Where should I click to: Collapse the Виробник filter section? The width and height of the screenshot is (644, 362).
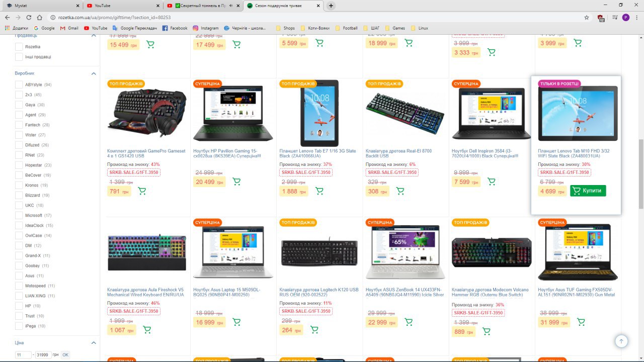(x=94, y=73)
